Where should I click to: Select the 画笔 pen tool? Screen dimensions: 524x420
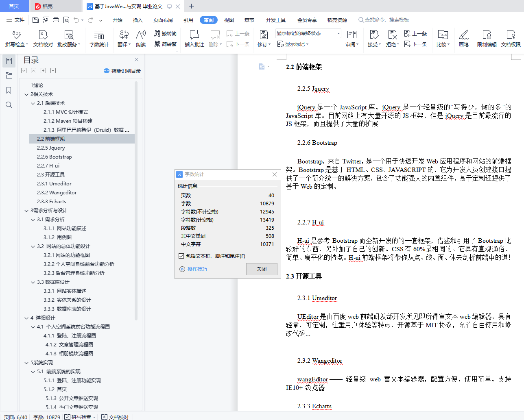pyautogui.click(x=464, y=39)
